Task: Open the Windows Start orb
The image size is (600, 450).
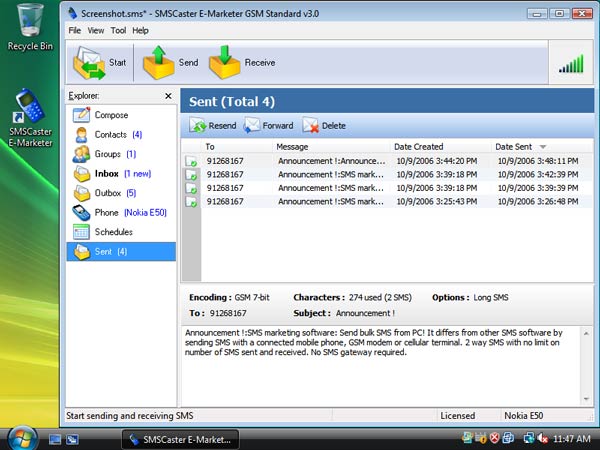Action: pos(22,438)
